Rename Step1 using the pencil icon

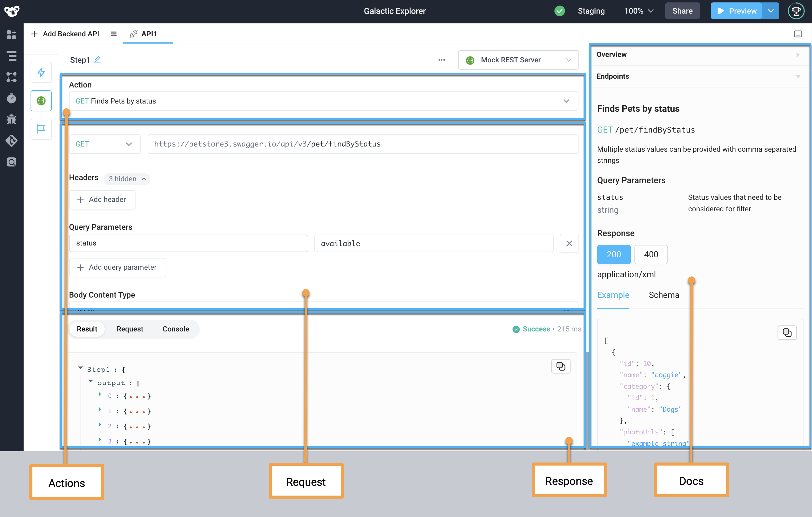tap(97, 59)
